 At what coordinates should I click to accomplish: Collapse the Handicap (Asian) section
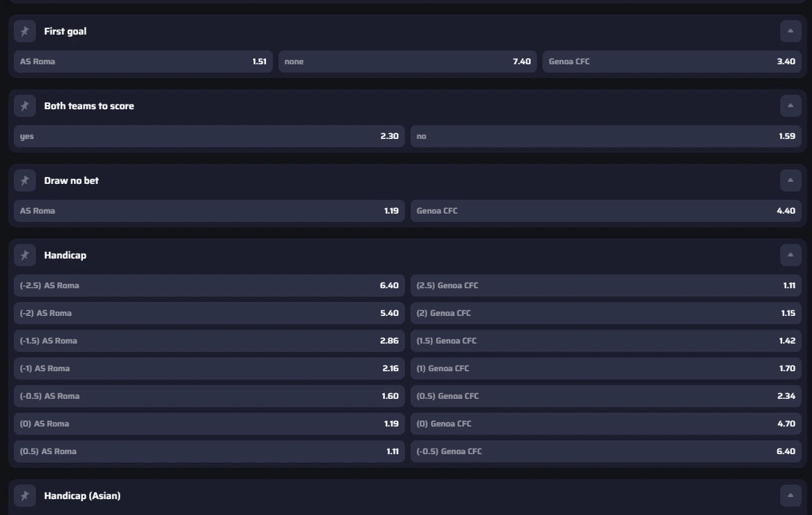pyautogui.click(x=791, y=496)
